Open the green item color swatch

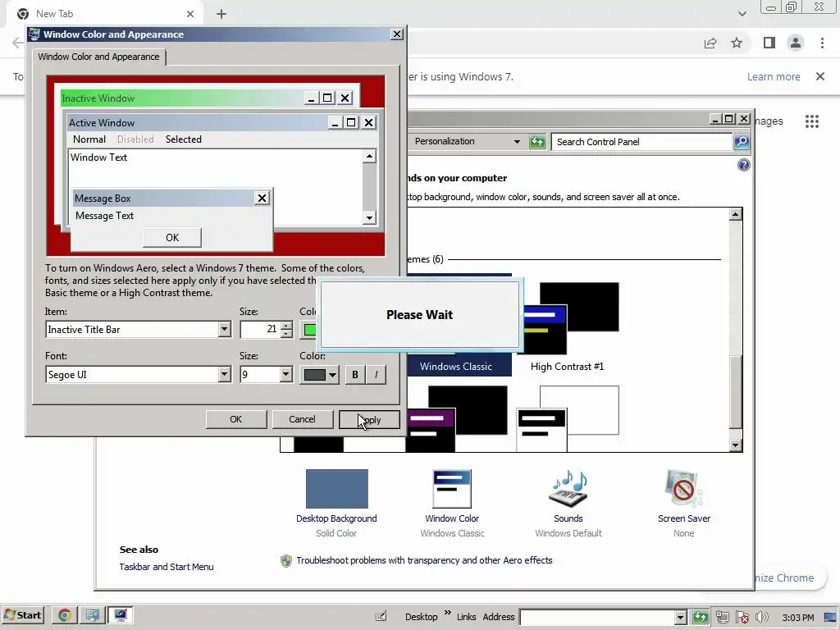pos(309,330)
